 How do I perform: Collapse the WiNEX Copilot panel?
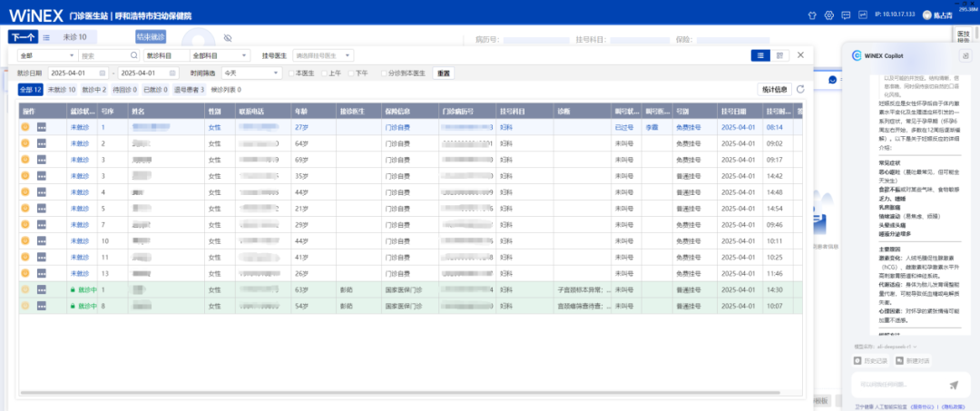[964, 54]
